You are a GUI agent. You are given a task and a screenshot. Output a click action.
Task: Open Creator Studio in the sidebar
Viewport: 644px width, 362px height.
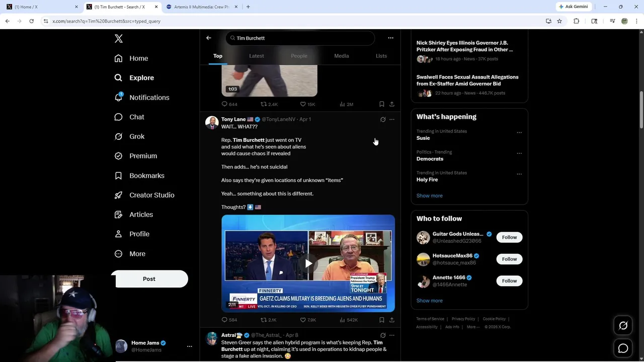(144, 195)
